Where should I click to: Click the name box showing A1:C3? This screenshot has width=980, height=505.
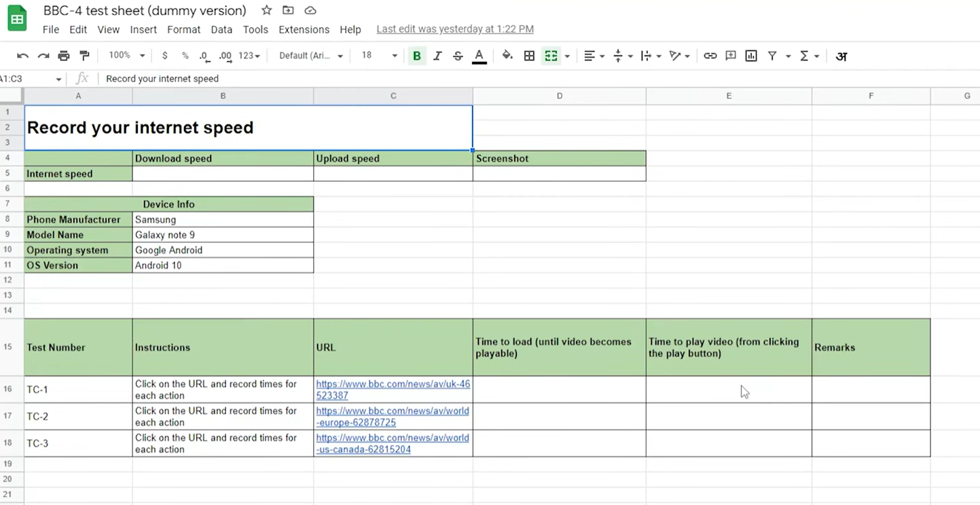click(31, 79)
